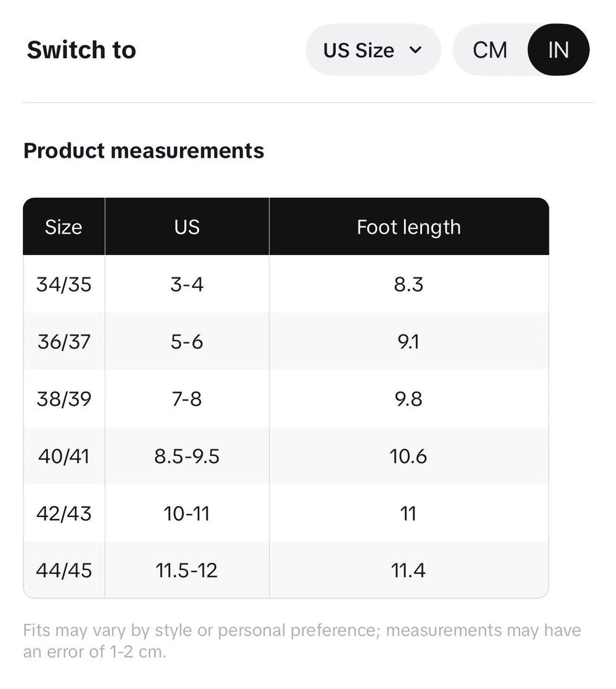Click the 42/43 size cell
Image resolution: width=616 pixels, height=689 pixels.
[x=63, y=513]
